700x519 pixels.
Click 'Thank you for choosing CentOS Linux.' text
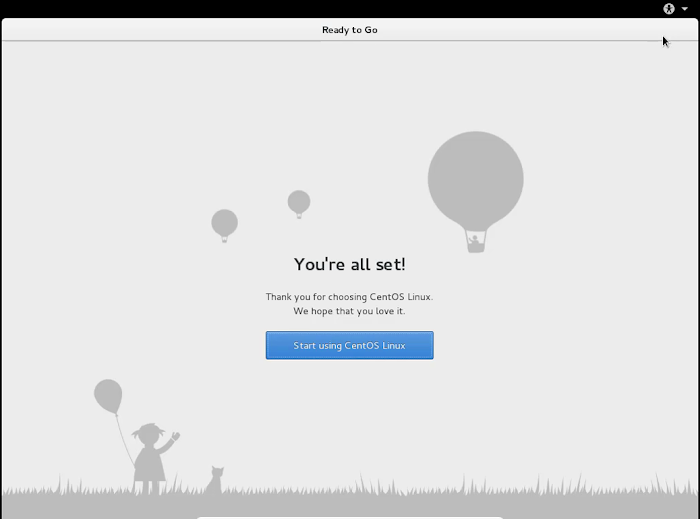350,297
